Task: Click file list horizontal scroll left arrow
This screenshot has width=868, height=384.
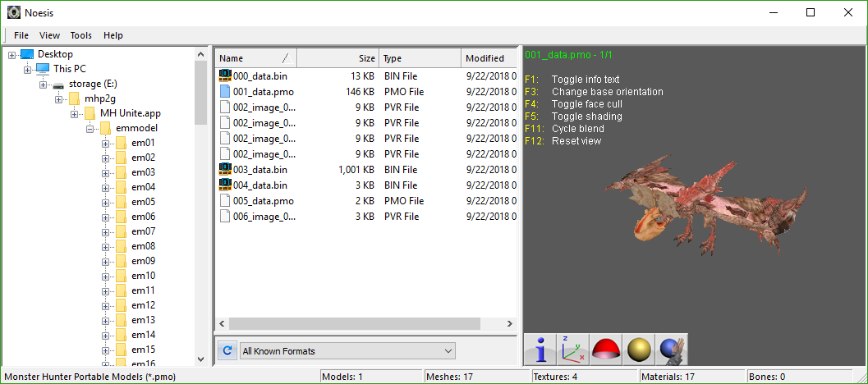Action: pos(222,323)
